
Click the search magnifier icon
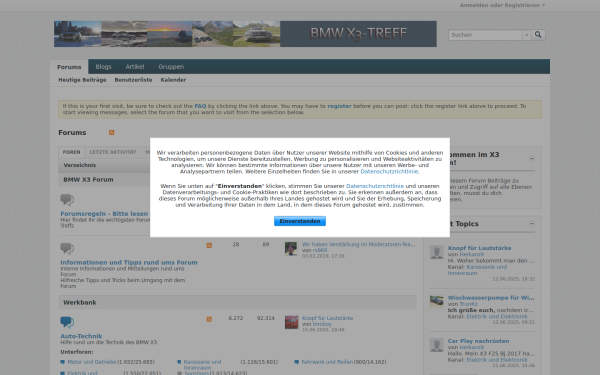(538, 35)
